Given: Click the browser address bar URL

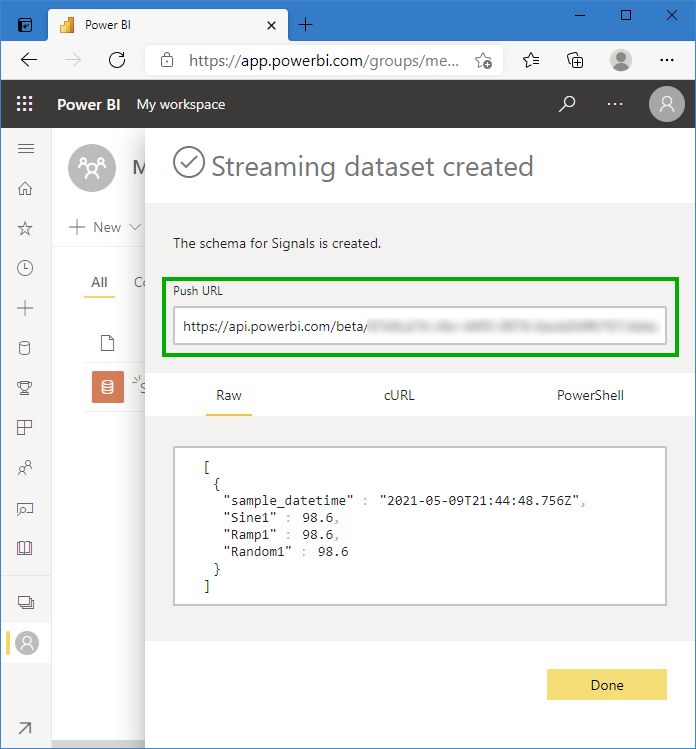Looking at the screenshot, I should pyautogui.click(x=324, y=61).
